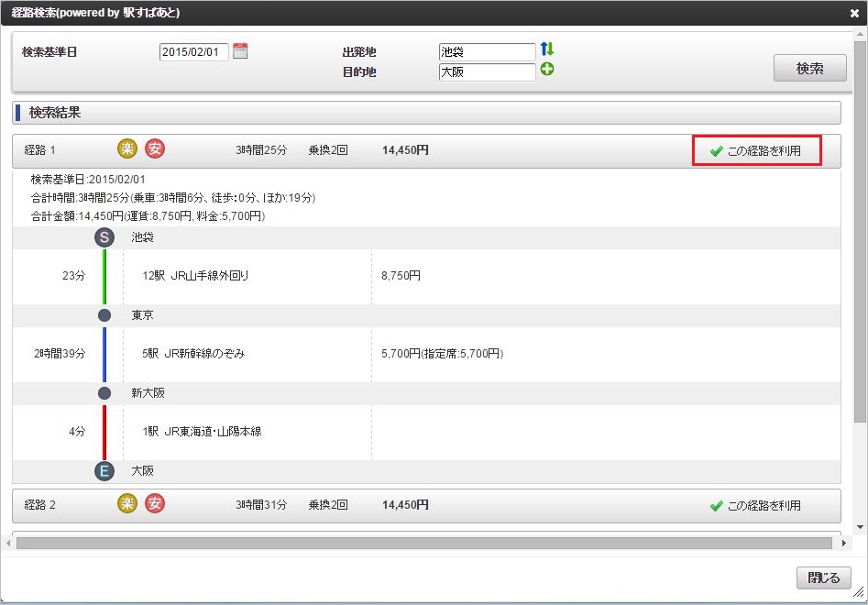Image resolution: width=868 pixels, height=605 pixels.
Task: Click the 8,750円 fare value
Action: (401, 276)
